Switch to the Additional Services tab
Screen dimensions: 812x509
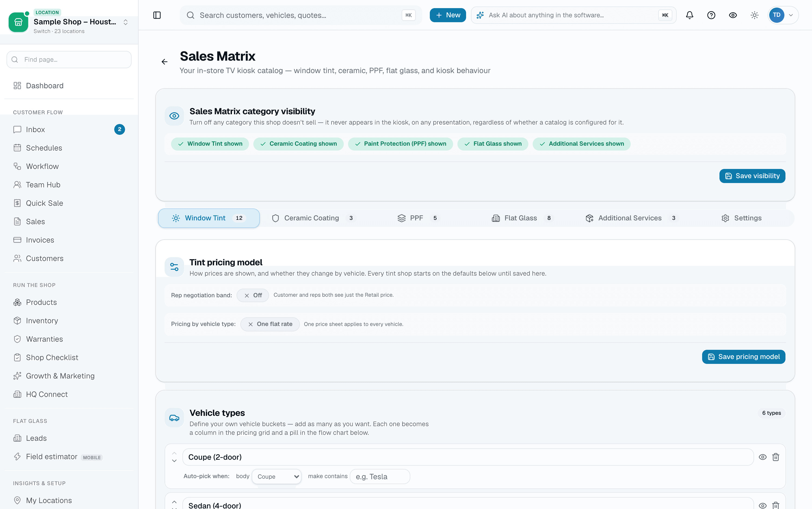(x=632, y=218)
